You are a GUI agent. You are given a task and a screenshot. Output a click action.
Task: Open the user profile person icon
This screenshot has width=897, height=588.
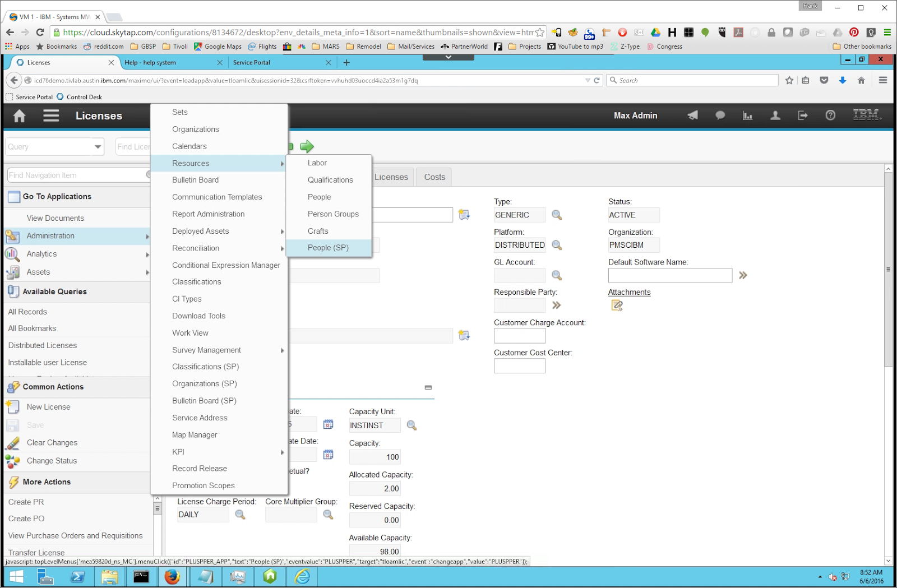(x=775, y=115)
